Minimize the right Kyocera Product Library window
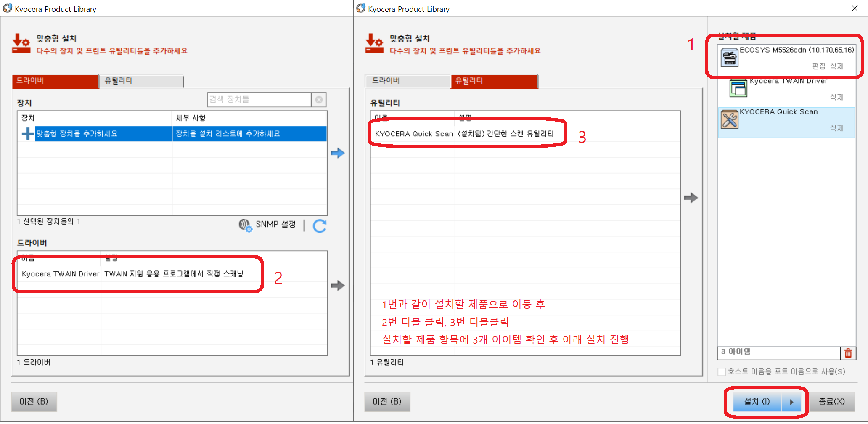The height and width of the screenshot is (424, 868). [796, 8]
